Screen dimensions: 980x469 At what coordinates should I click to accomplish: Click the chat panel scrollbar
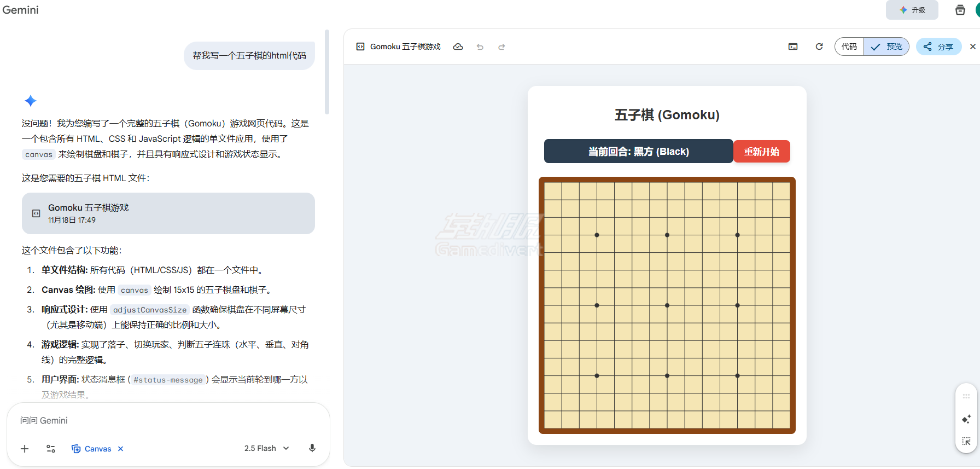tap(327, 71)
